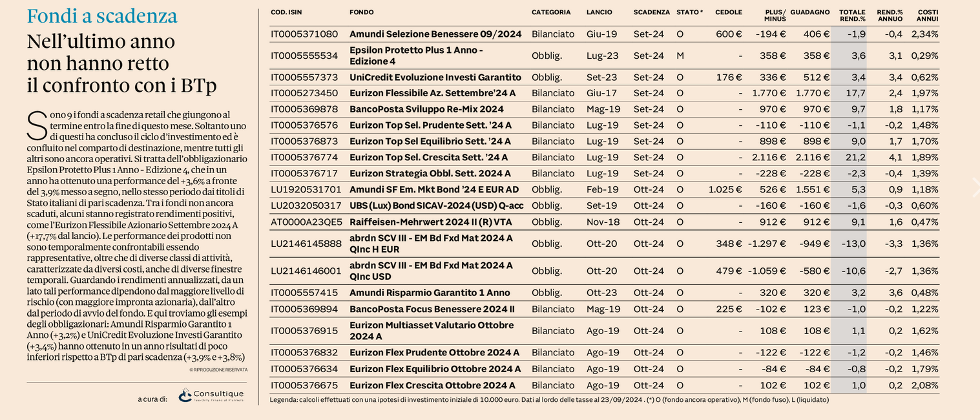Click launch date 'Nov-18'
The width and height of the screenshot is (980, 420).
coord(602,222)
